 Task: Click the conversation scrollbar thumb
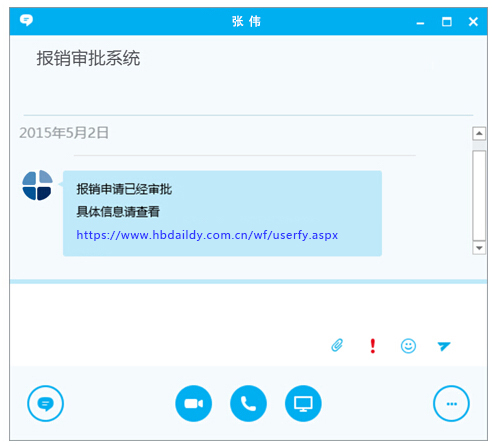(479, 195)
